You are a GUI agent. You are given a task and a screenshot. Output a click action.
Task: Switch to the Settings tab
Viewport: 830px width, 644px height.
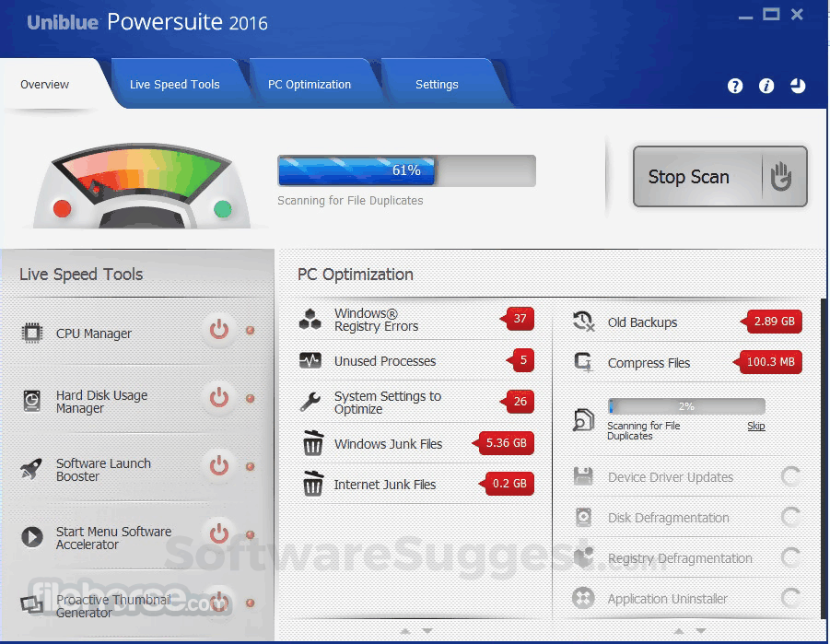click(436, 84)
